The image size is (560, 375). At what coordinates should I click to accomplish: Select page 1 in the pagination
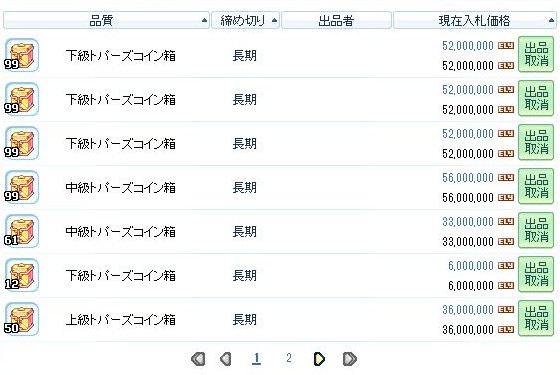[256, 358]
